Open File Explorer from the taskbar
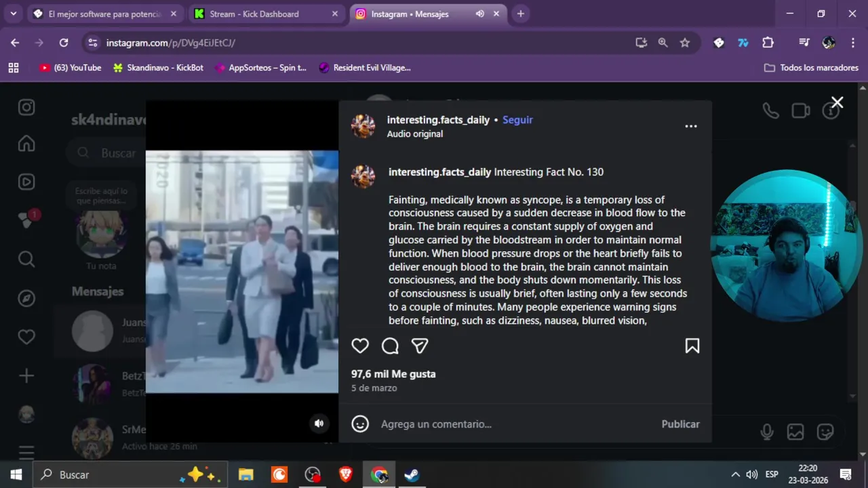Screen dimensions: 868x488 [246, 474]
